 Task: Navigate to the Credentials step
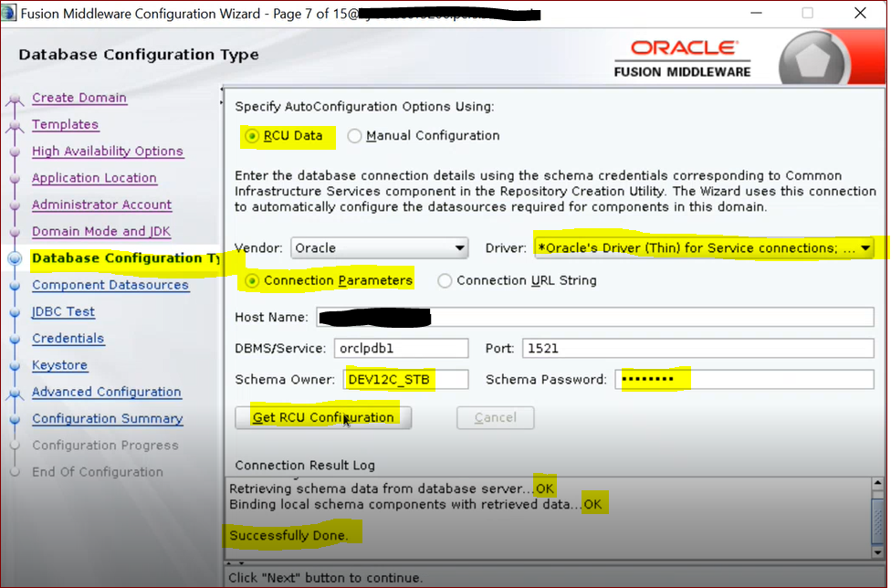(x=68, y=338)
